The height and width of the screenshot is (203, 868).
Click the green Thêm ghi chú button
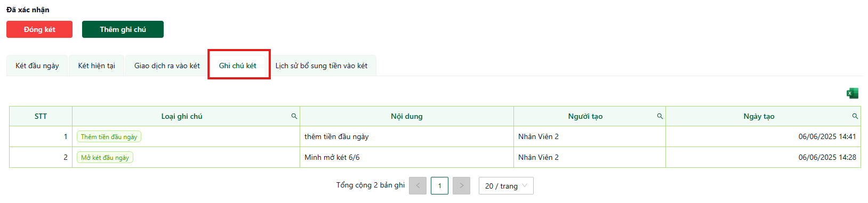tap(123, 29)
